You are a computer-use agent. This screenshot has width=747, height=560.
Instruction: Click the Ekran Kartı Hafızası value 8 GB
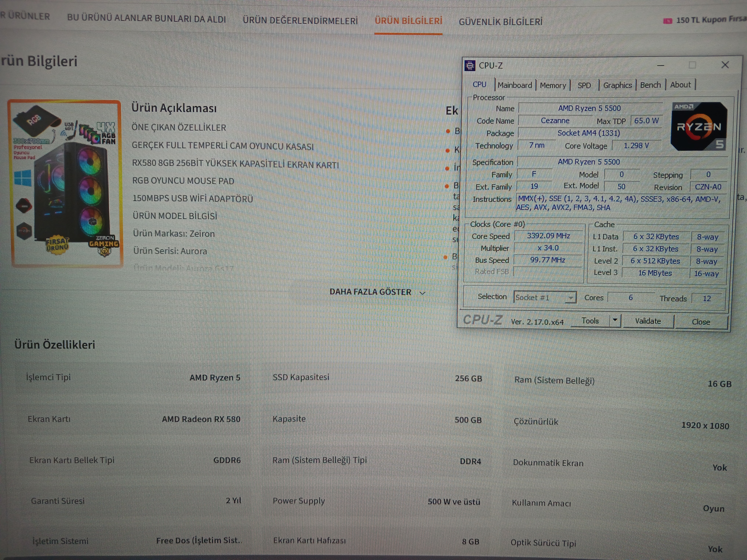[x=470, y=542]
